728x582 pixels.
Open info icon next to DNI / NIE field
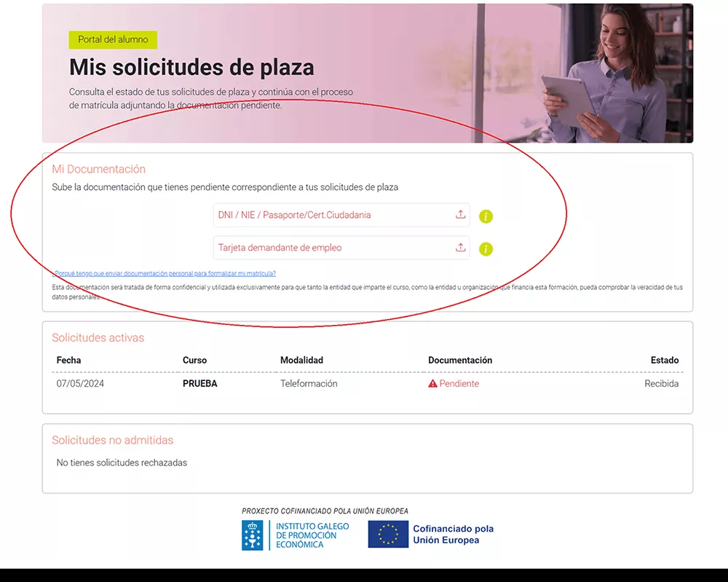coord(486,216)
